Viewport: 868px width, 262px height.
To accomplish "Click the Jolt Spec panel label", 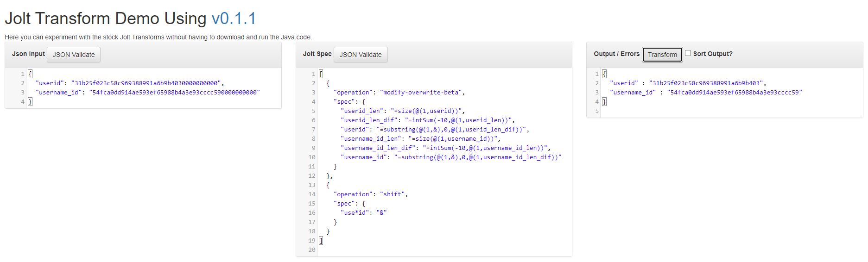I will tap(317, 54).
